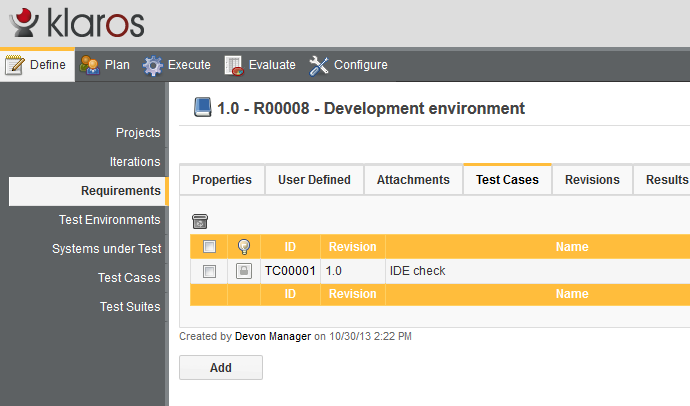Switch to the Properties tab
This screenshot has width=690, height=406.
222,179
